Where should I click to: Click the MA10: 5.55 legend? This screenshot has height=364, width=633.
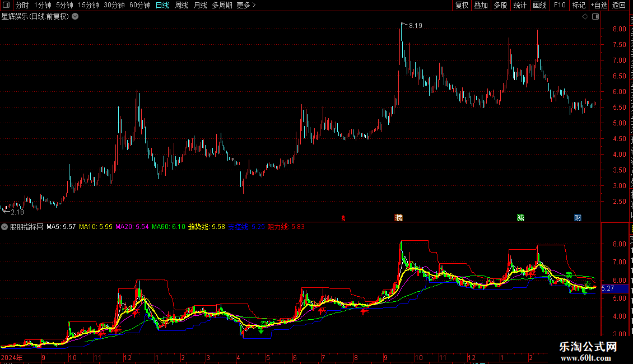click(x=96, y=227)
